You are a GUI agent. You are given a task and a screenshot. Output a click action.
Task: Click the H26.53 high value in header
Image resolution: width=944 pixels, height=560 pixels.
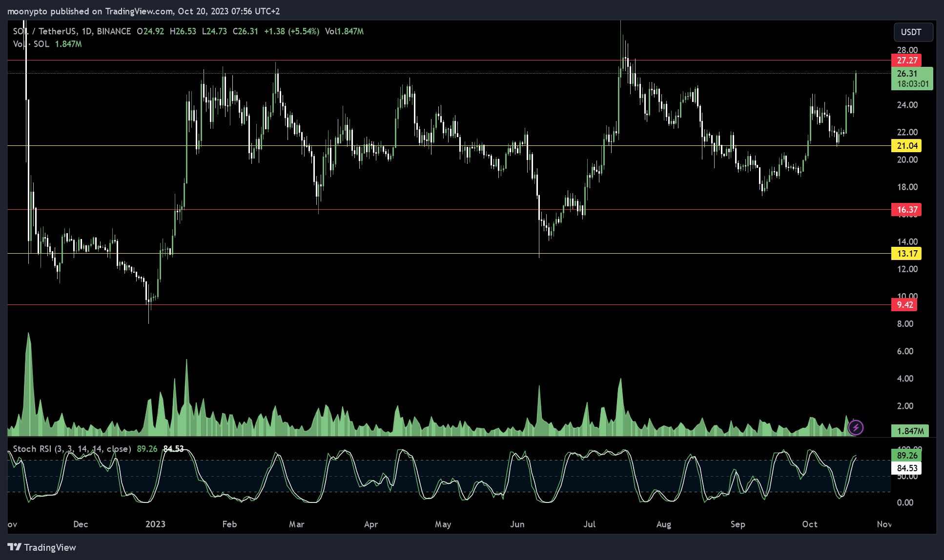(183, 31)
